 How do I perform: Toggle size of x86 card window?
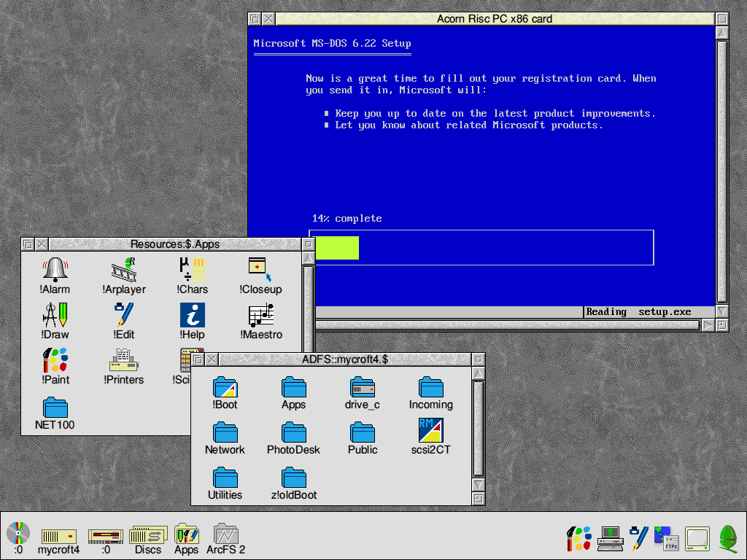click(721, 18)
